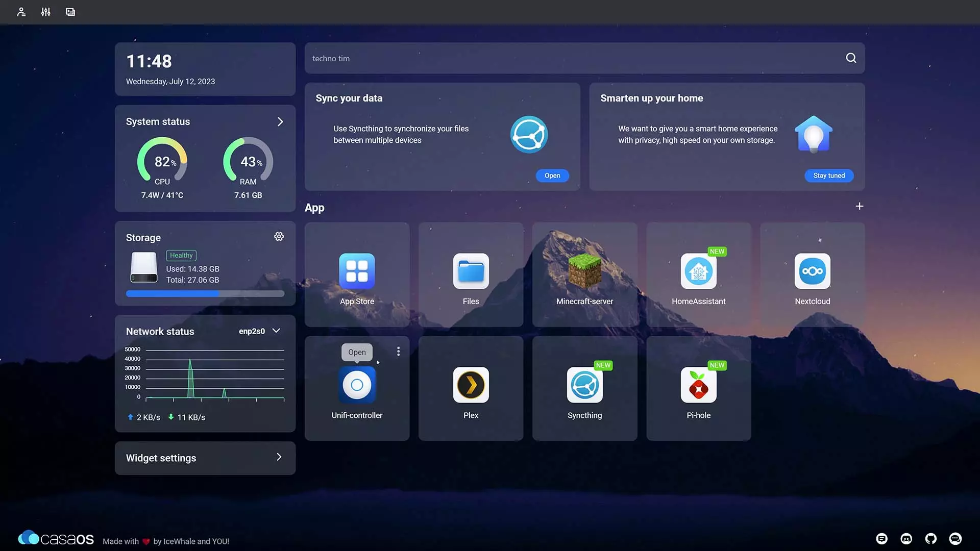Open the feedback chat icon in footer

point(881,539)
